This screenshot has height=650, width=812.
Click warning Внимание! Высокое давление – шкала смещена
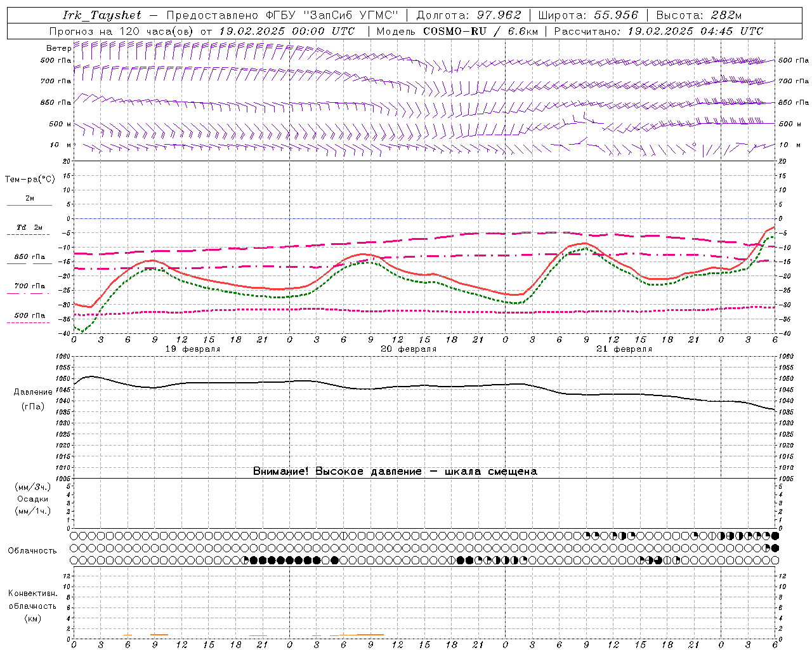pyautogui.click(x=395, y=472)
